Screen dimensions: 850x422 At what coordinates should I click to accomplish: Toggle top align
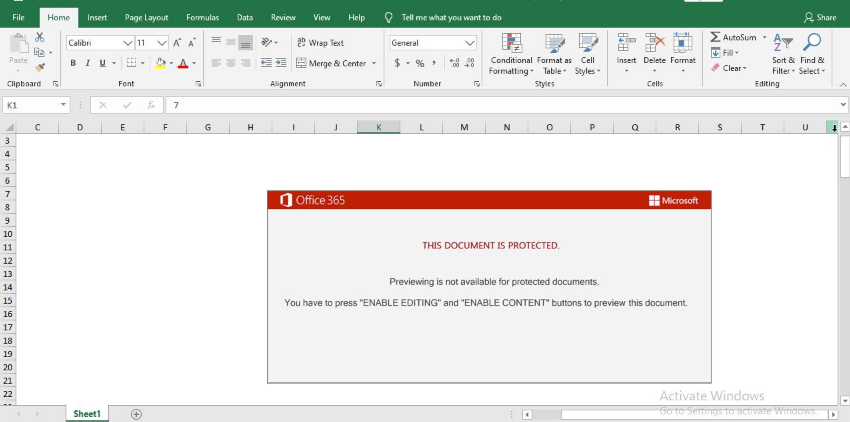point(216,42)
